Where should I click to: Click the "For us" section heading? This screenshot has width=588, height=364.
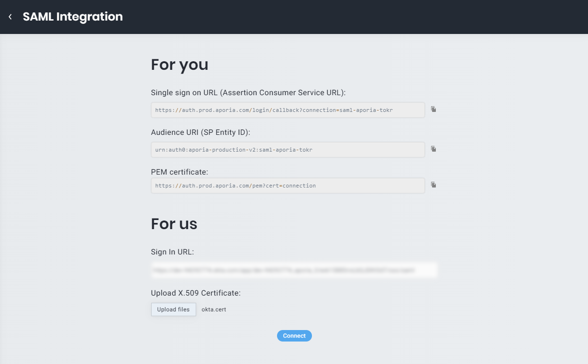tap(174, 224)
